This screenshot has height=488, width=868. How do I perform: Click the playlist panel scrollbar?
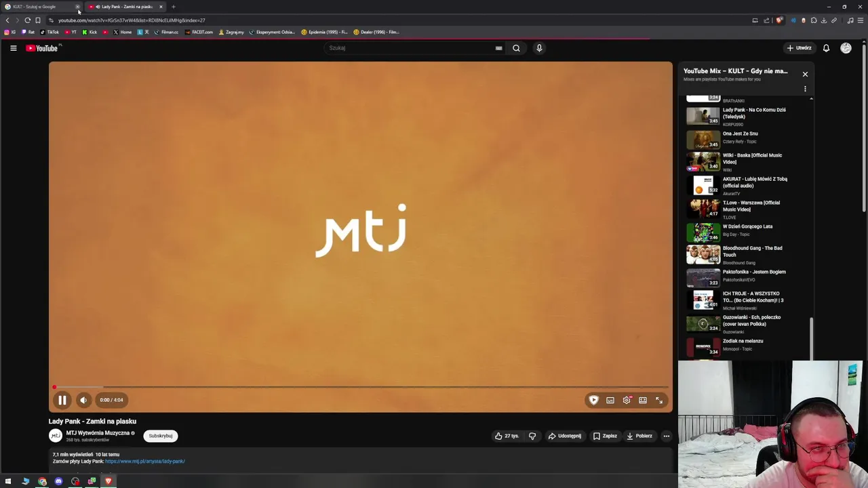pos(811,338)
